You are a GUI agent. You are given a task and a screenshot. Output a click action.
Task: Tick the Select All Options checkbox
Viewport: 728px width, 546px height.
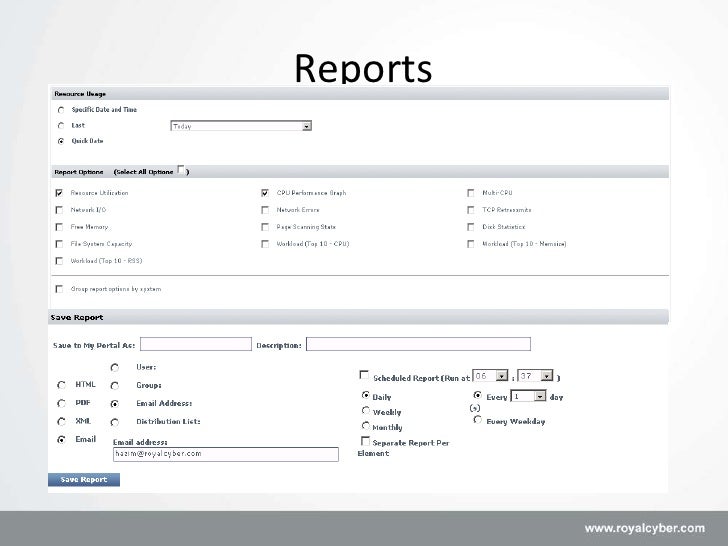pos(181,170)
